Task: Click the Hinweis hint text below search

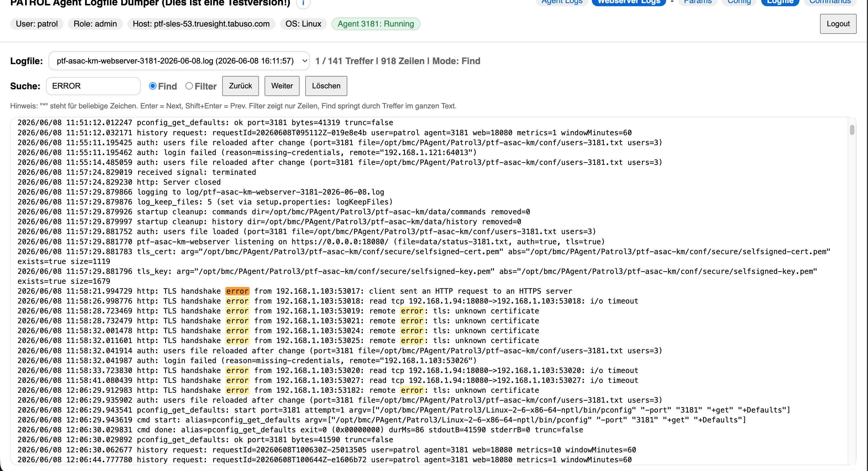Action: (233, 106)
